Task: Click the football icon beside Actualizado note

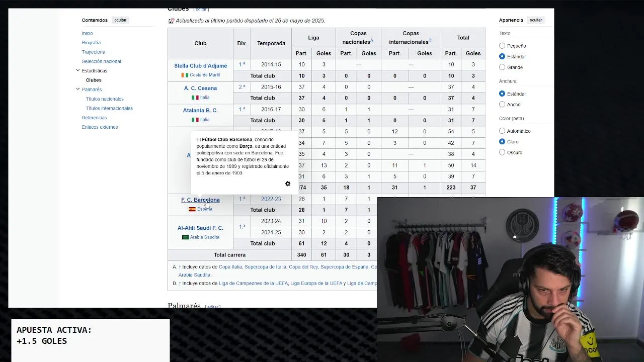Action: click(x=171, y=21)
